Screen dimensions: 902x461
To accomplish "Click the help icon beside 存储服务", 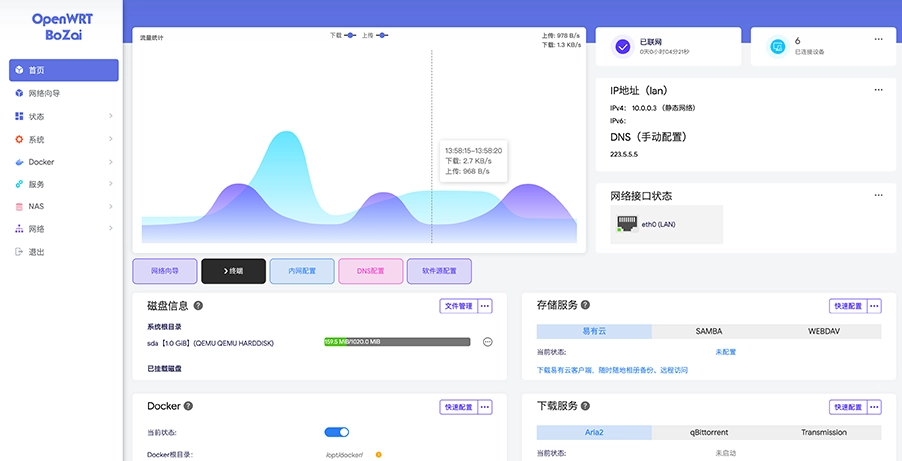I will click(x=585, y=305).
